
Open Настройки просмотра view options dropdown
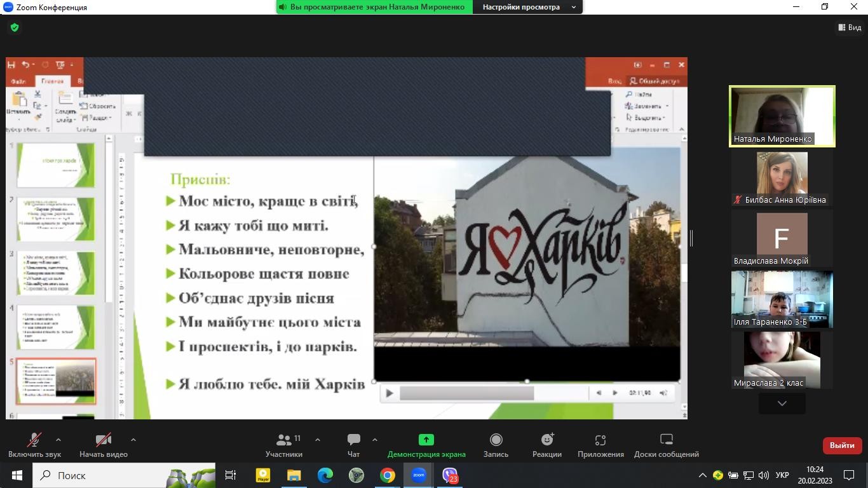(x=528, y=7)
